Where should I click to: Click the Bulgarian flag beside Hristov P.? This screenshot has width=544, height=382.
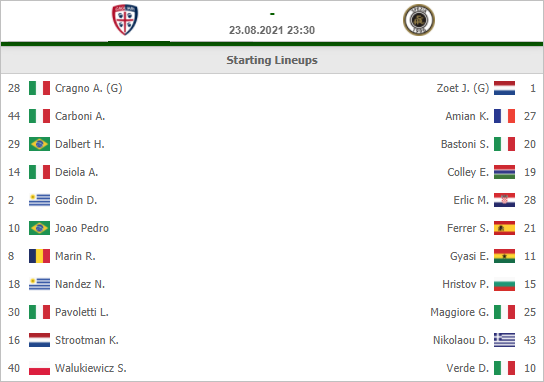(504, 284)
